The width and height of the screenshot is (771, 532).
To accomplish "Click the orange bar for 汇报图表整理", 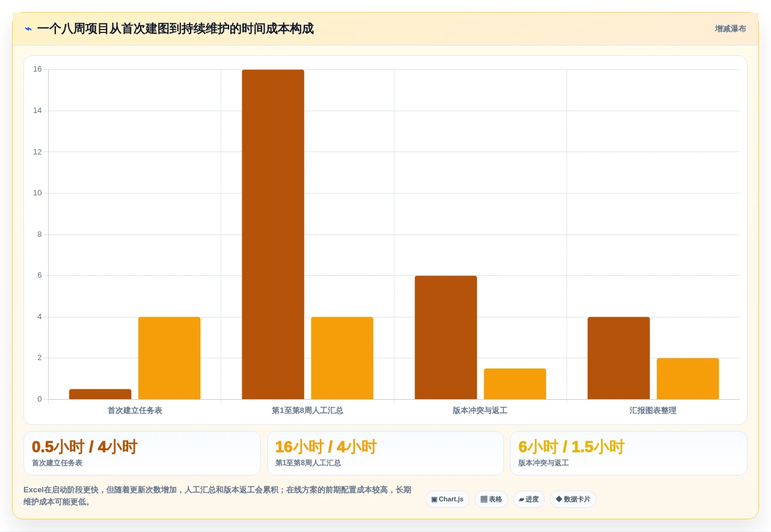I will pyautogui.click(x=688, y=379).
